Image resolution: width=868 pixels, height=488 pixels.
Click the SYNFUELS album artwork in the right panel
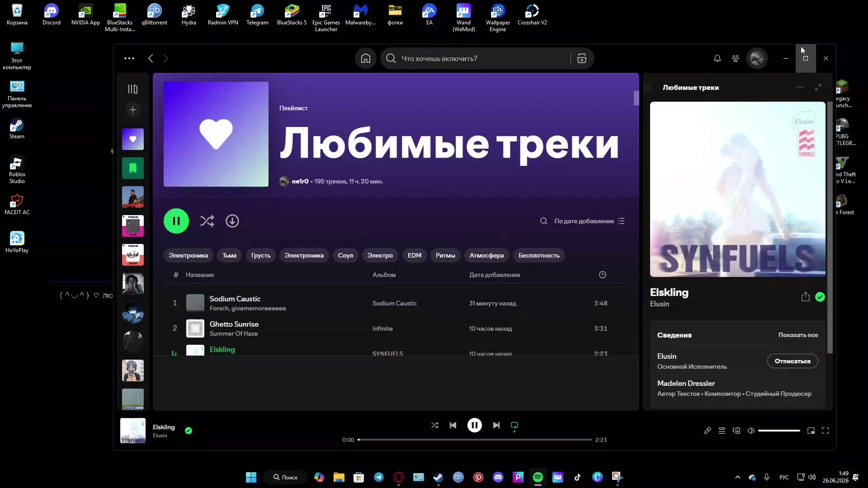coord(738,189)
